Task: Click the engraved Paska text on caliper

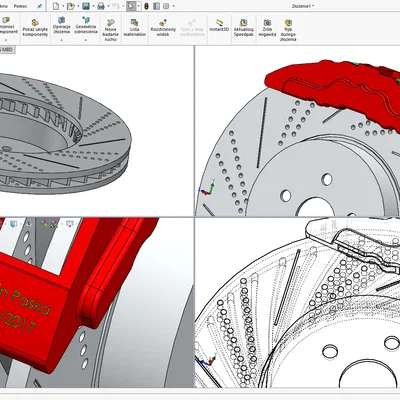Action: (31, 301)
